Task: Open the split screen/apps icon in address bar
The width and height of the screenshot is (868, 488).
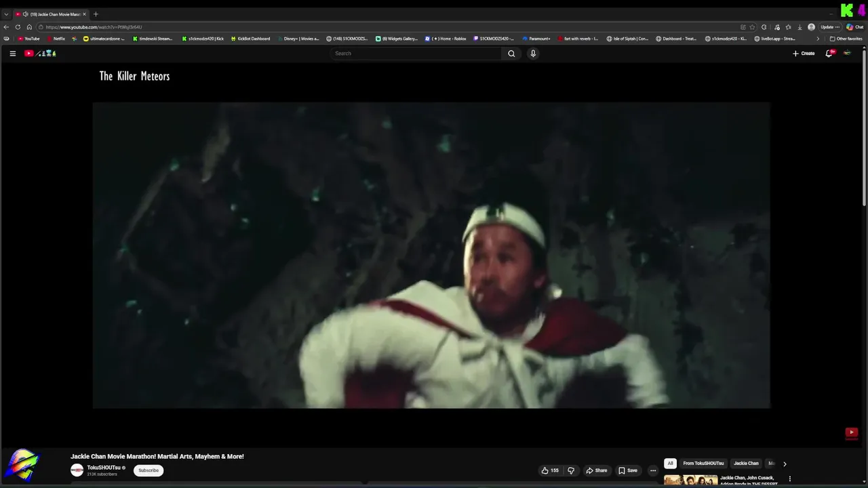Action: pyautogui.click(x=743, y=27)
